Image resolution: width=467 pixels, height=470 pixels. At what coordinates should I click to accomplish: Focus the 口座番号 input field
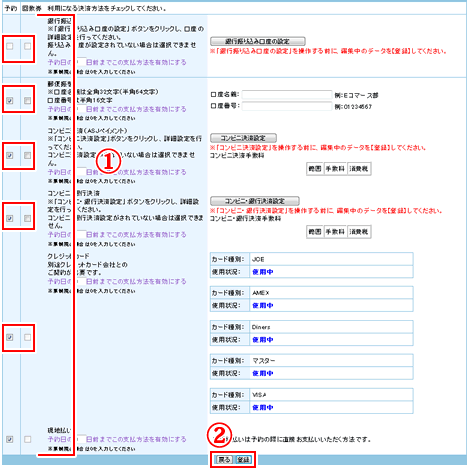[x=287, y=106]
